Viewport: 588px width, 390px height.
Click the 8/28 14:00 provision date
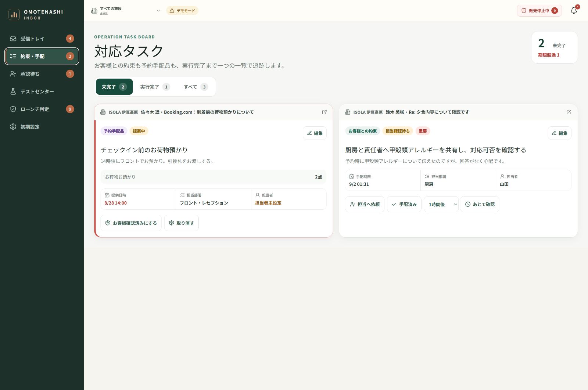coord(115,203)
